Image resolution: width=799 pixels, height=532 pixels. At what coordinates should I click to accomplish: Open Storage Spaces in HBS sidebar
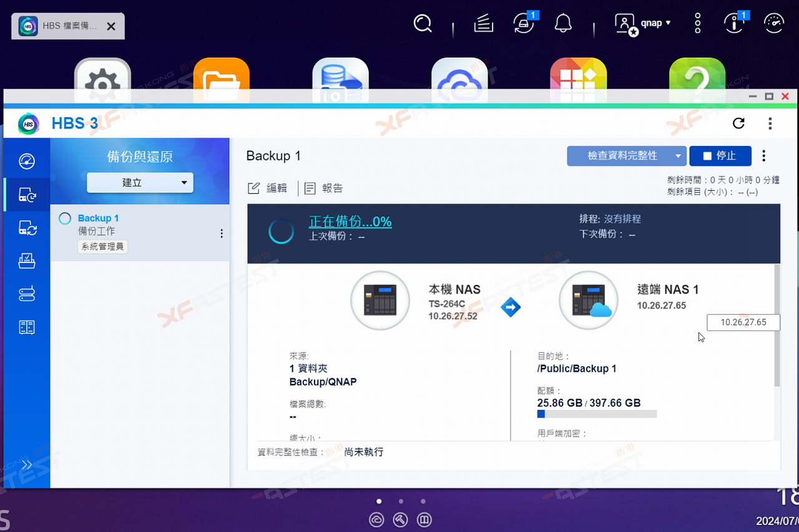(x=27, y=294)
